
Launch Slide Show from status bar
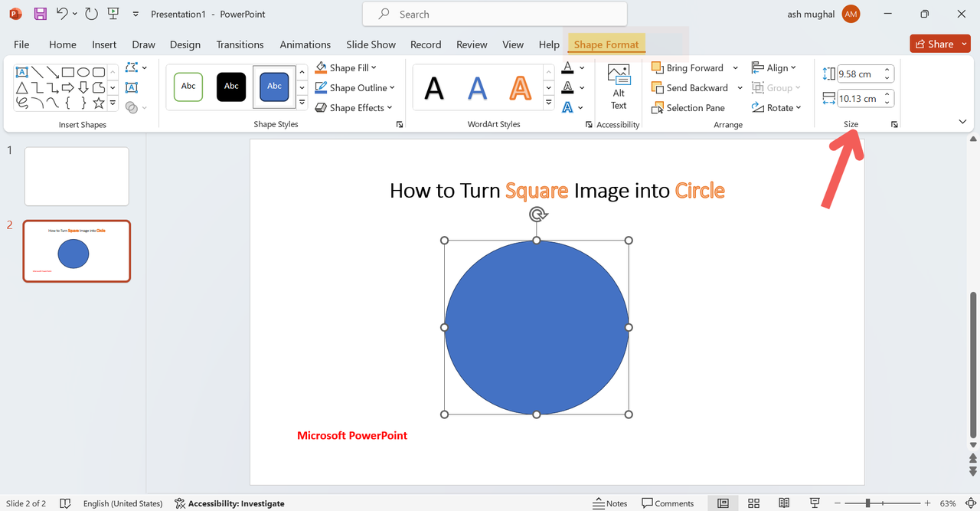[815, 503]
